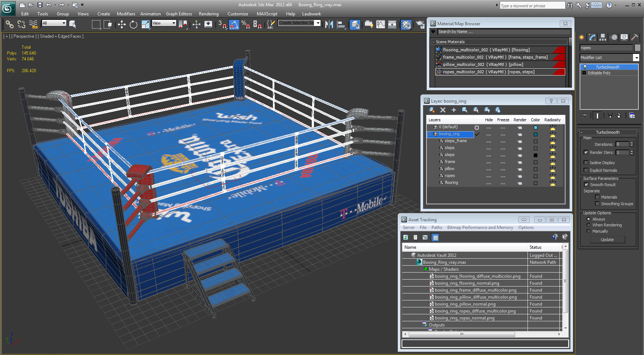
Task: Click the Shaded + Edged Faces viewport label
Action: pos(61,36)
